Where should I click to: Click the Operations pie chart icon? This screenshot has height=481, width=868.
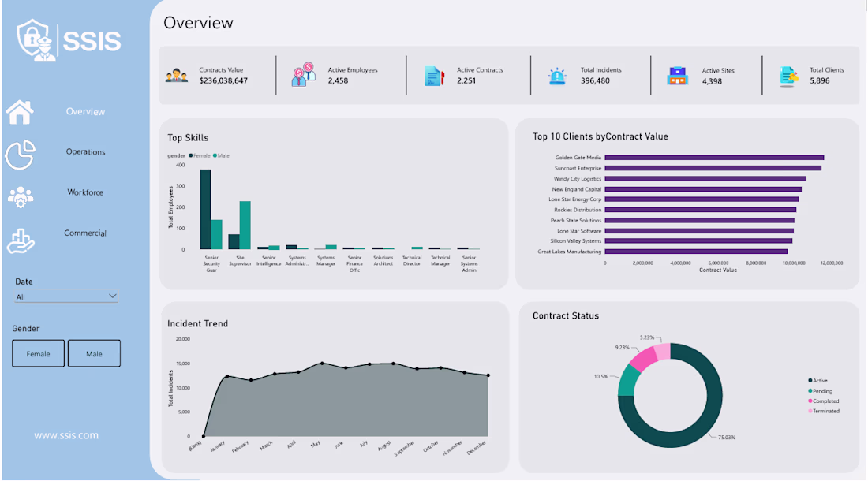[x=21, y=155]
